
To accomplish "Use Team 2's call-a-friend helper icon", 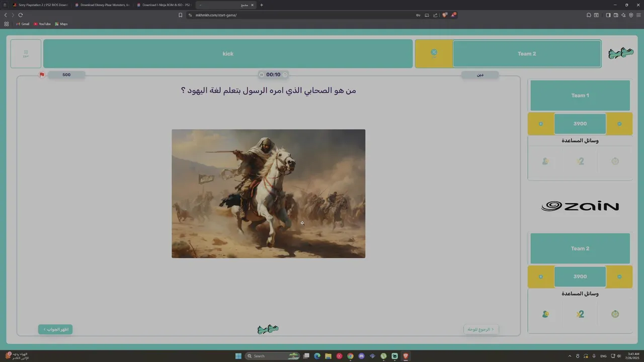I will coord(545,314).
